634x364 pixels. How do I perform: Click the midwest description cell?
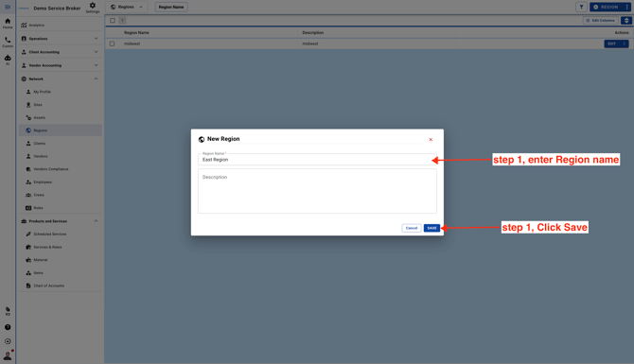(x=310, y=43)
